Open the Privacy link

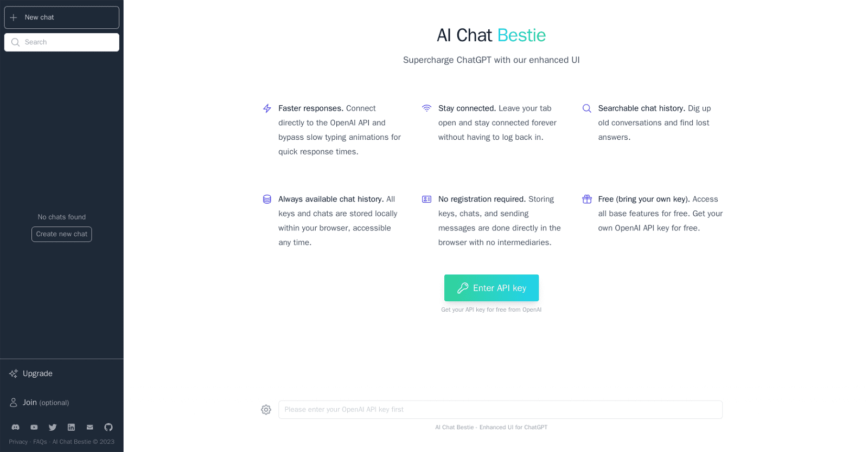17,442
